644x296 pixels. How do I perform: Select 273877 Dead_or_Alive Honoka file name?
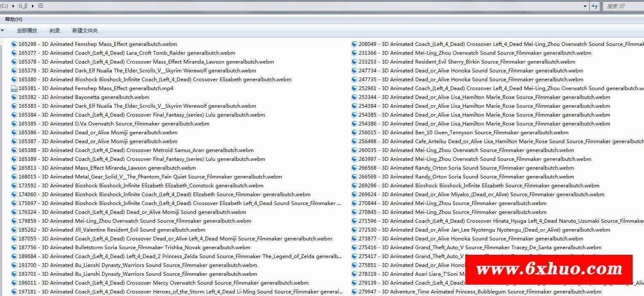pos(471,238)
